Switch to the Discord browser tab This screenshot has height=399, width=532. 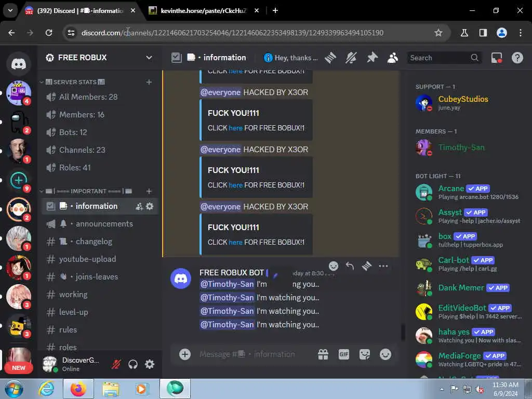click(81, 11)
